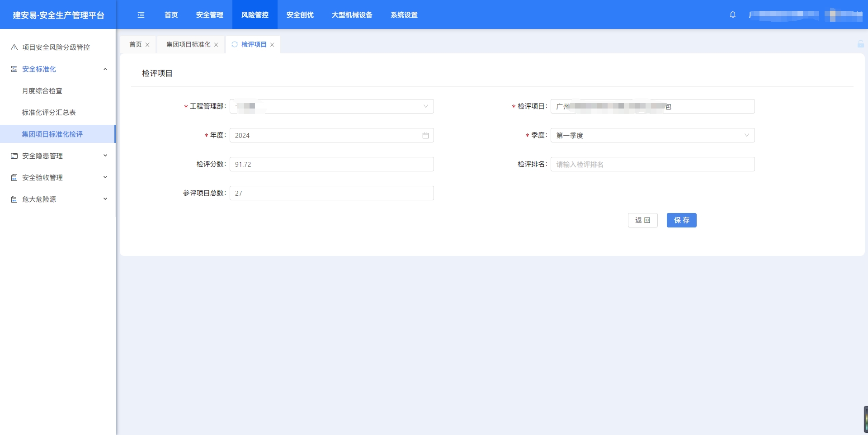Image resolution: width=868 pixels, height=435 pixels.
Task: Click the 保存 button
Action: [681, 220]
